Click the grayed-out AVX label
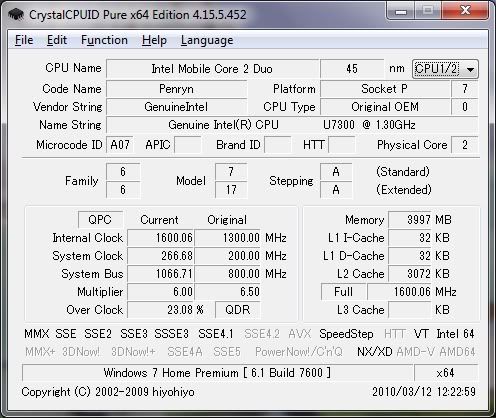The width and height of the screenshot is (496, 418). (300, 334)
